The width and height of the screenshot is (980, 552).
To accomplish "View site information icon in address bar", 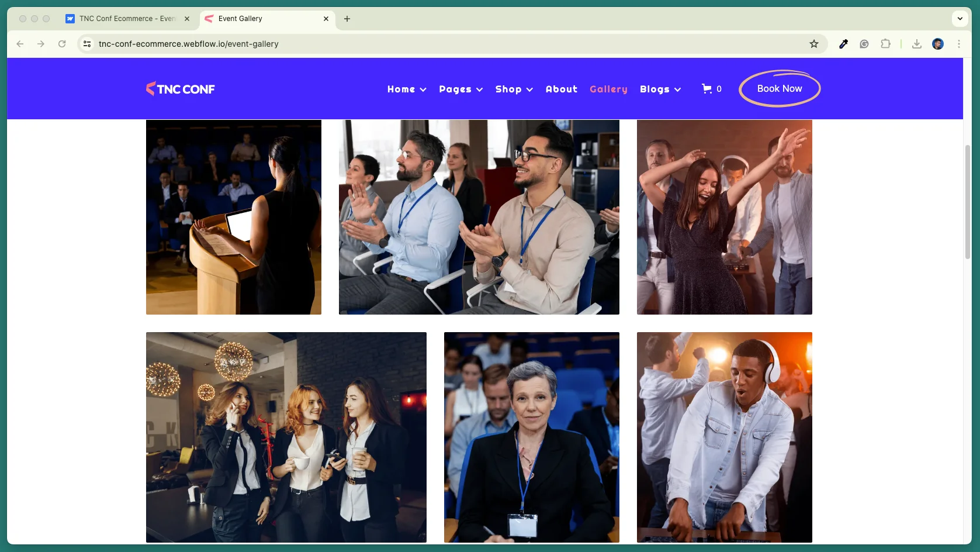I will click(87, 44).
